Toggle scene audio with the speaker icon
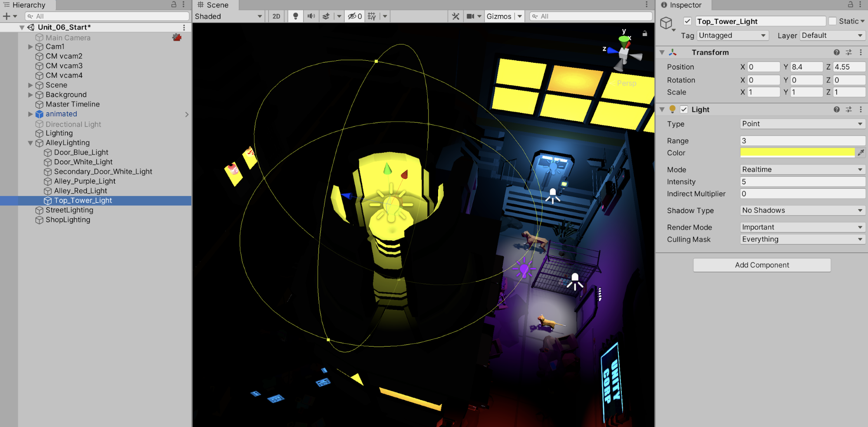The width and height of the screenshot is (868, 427). [x=311, y=16]
